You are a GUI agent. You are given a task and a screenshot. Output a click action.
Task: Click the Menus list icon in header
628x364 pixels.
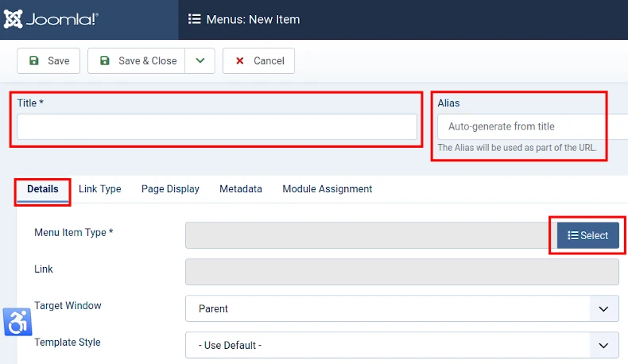[x=194, y=19]
